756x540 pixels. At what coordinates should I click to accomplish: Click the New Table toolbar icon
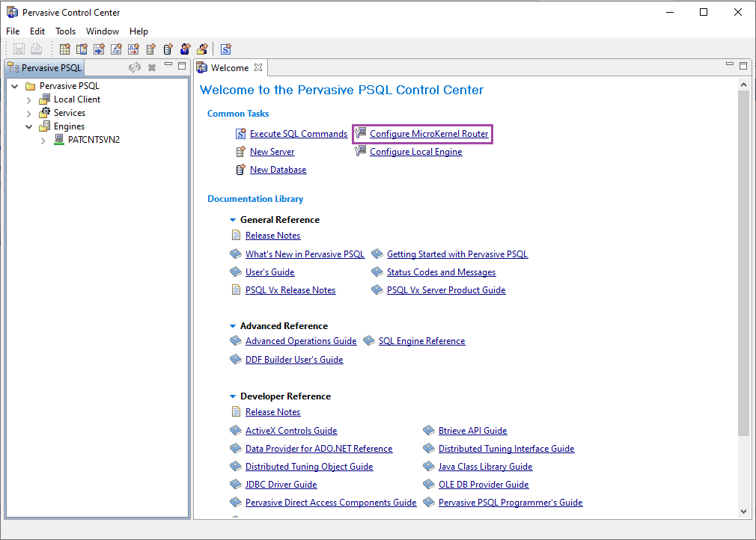pyautogui.click(x=64, y=49)
